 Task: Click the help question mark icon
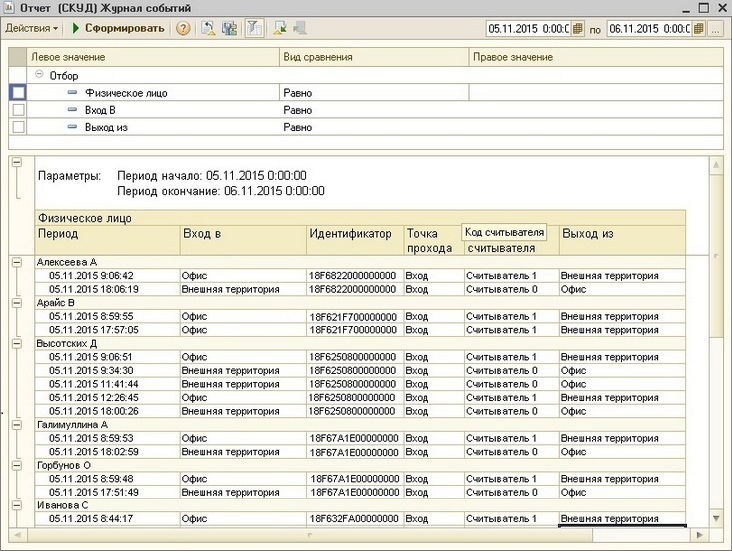point(183,28)
